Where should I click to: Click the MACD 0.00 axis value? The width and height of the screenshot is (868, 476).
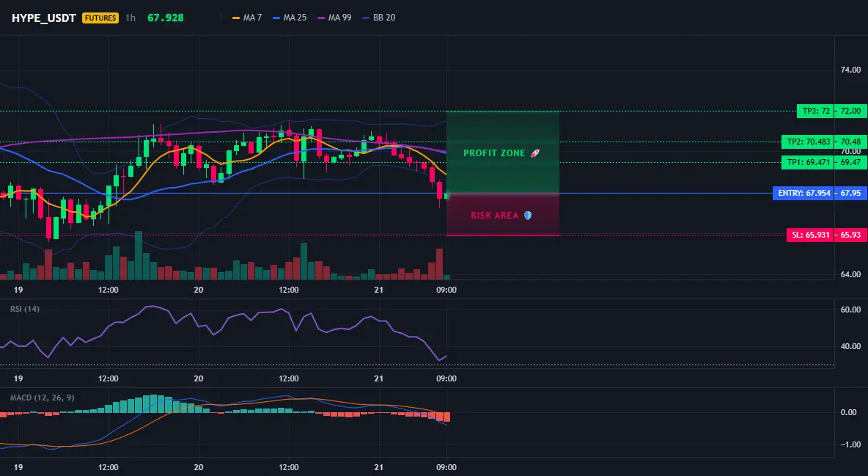pos(849,412)
